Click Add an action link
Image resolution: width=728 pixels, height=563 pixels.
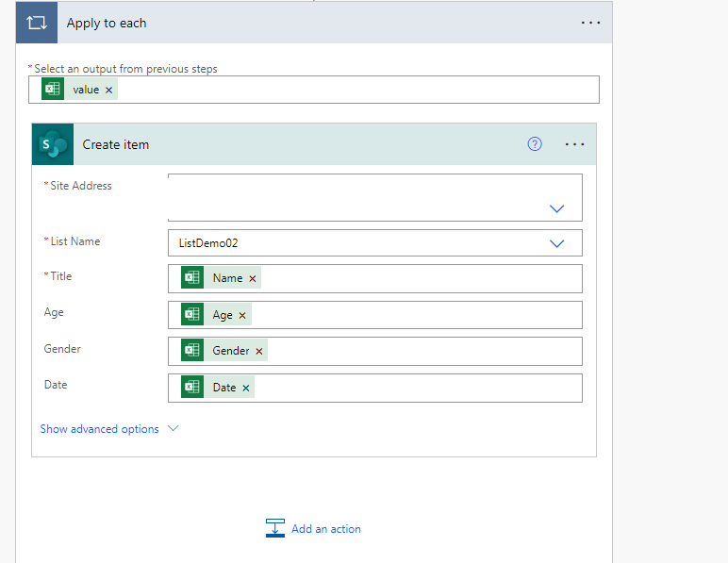coord(326,529)
